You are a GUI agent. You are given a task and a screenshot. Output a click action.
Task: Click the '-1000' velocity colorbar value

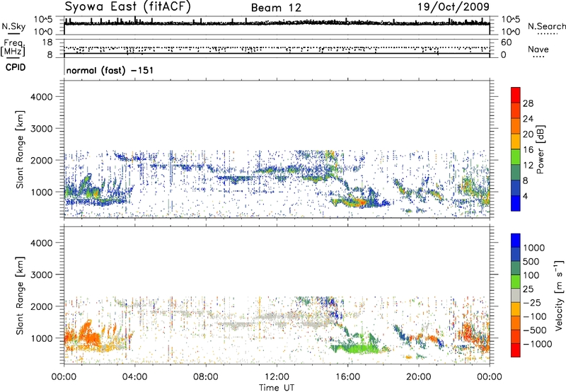tap(537, 344)
